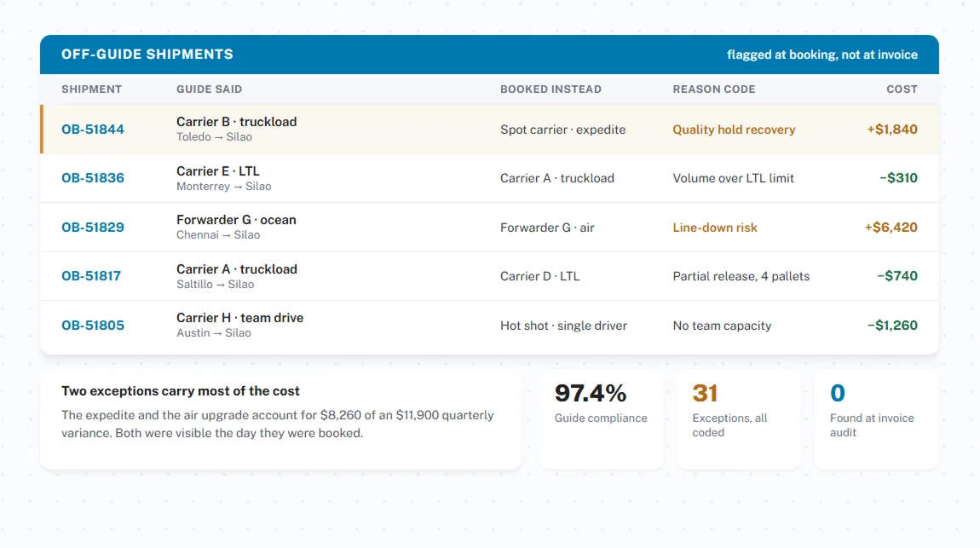Click the 'Exceptions, all coded' label
This screenshot has height=548, width=980.
pyautogui.click(x=729, y=425)
